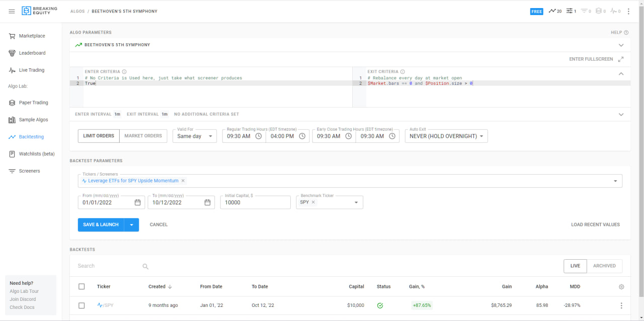Image resolution: width=644 pixels, height=321 pixels.
Task: Click the backtests search magnifier icon
Action: coord(145,266)
